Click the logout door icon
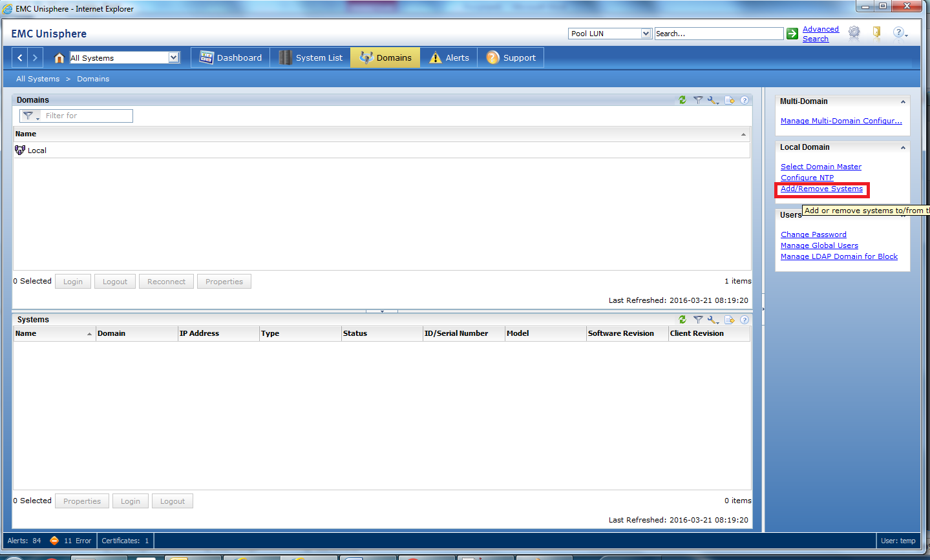Screen dimensions: 930x560 877,32
